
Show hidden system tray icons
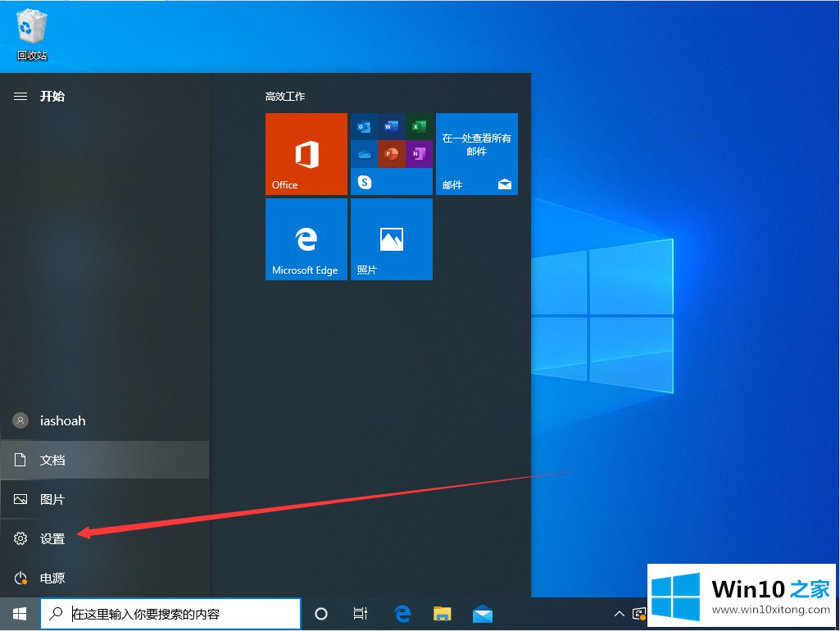[x=620, y=614]
